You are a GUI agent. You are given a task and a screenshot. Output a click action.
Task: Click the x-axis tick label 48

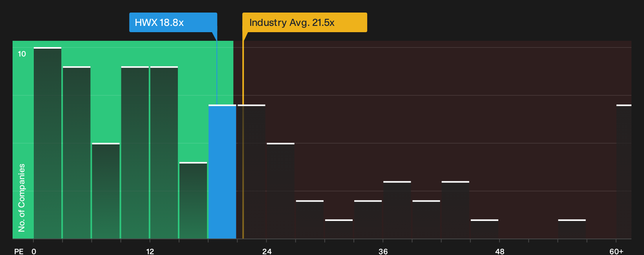[x=499, y=251]
